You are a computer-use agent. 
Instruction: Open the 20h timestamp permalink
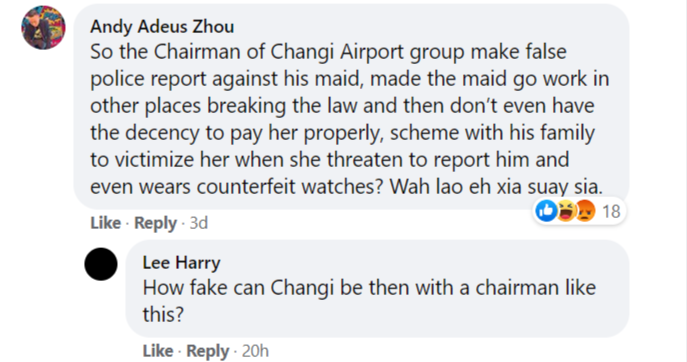(x=255, y=351)
